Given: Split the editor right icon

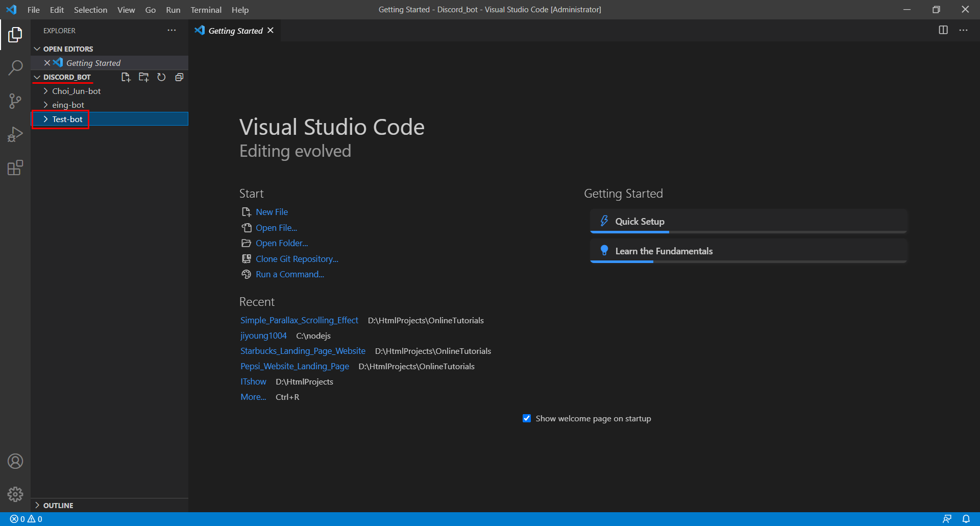Looking at the screenshot, I should pyautogui.click(x=943, y=30).
